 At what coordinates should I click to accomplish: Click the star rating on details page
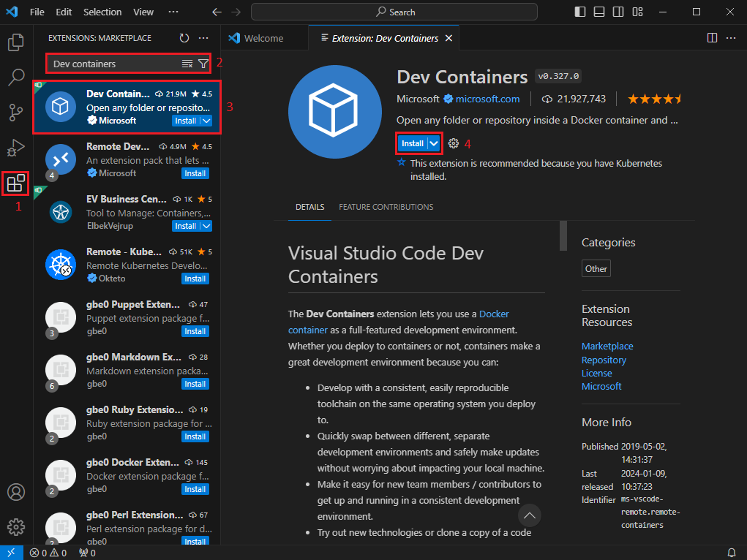653,99
